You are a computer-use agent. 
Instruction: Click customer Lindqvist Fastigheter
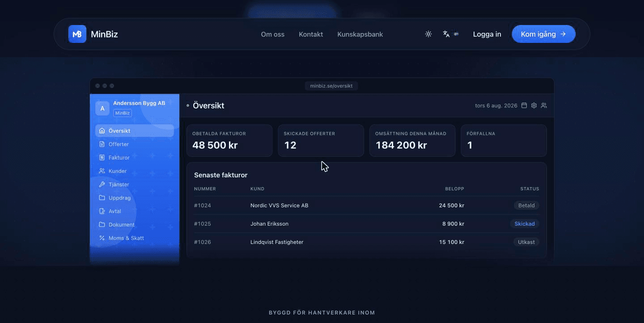coord(277,242)
